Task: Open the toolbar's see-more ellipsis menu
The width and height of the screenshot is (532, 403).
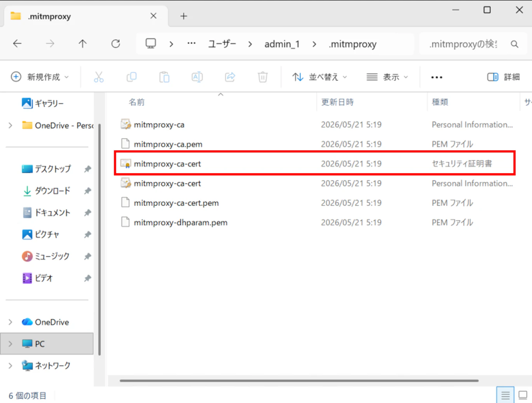Action: (x=437, y=77)
